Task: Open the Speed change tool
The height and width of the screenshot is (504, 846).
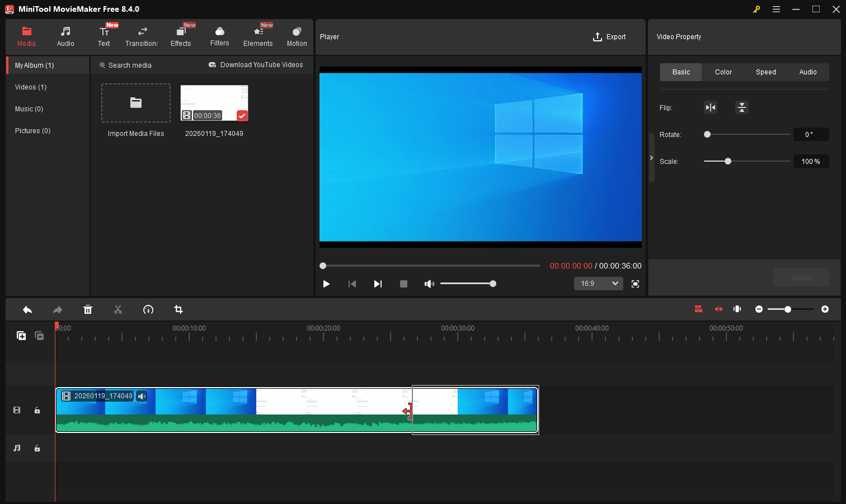Action: 148,309
